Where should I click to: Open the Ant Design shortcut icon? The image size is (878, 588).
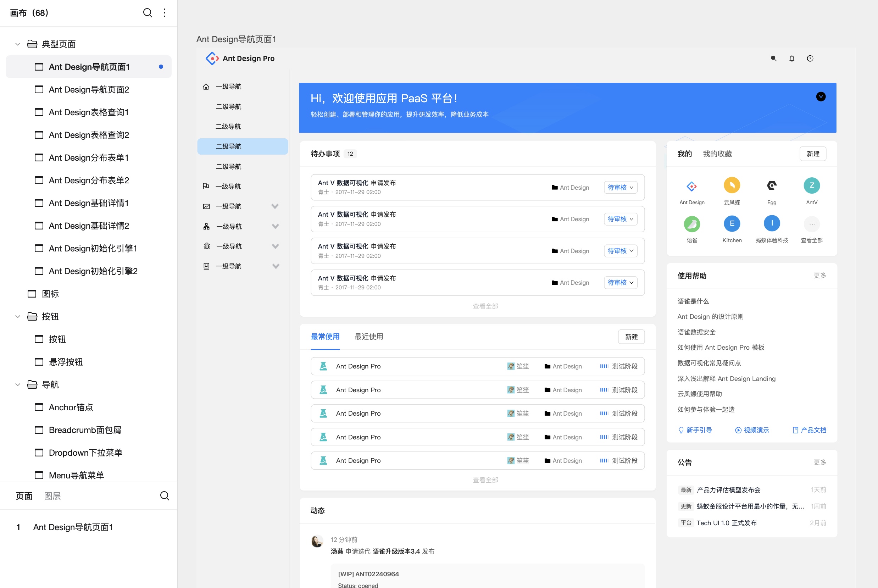pos(692,186)
